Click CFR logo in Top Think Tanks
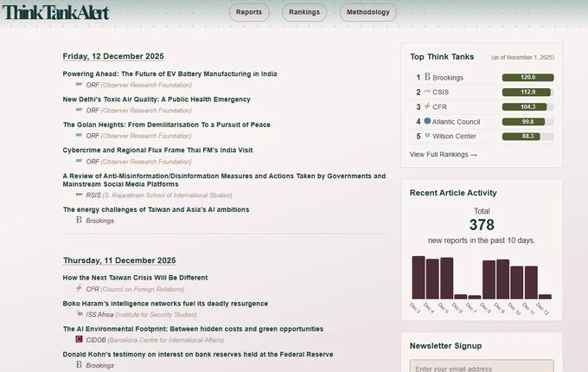The height and width of the screenshot is (372, 588). point(427,106)
